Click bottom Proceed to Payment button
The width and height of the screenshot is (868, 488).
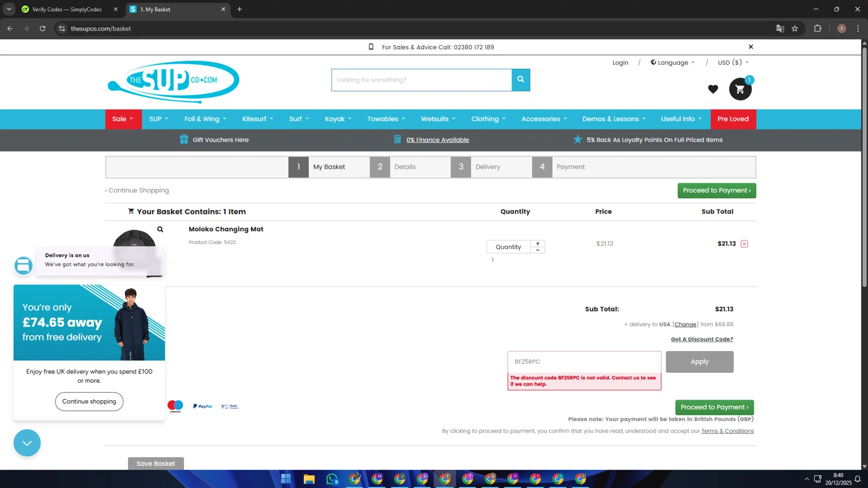coord(714,407)
